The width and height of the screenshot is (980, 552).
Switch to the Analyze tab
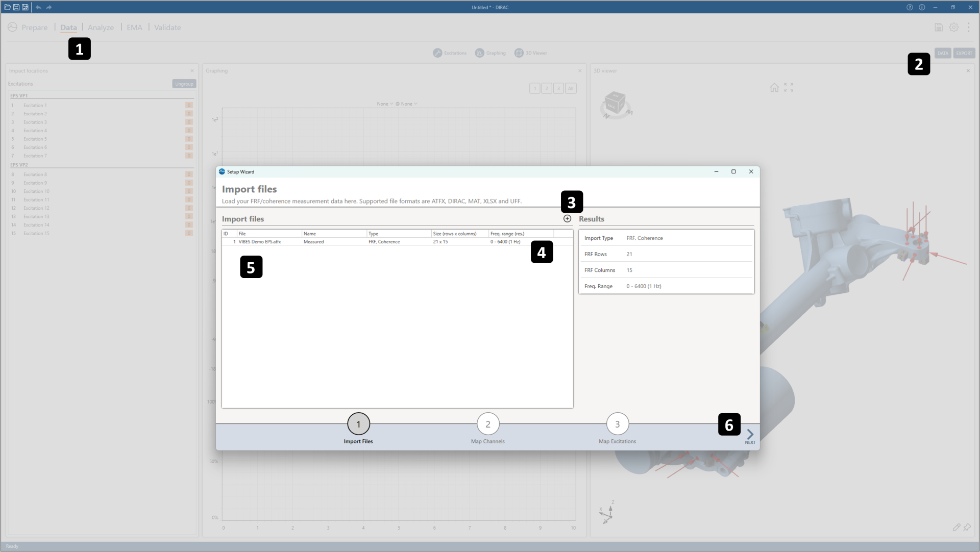(101, 28)
